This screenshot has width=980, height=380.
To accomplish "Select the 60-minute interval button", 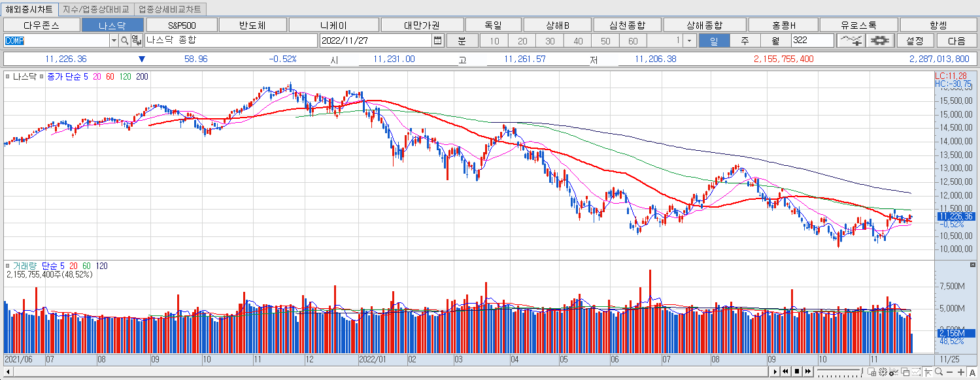I will 633,40.
